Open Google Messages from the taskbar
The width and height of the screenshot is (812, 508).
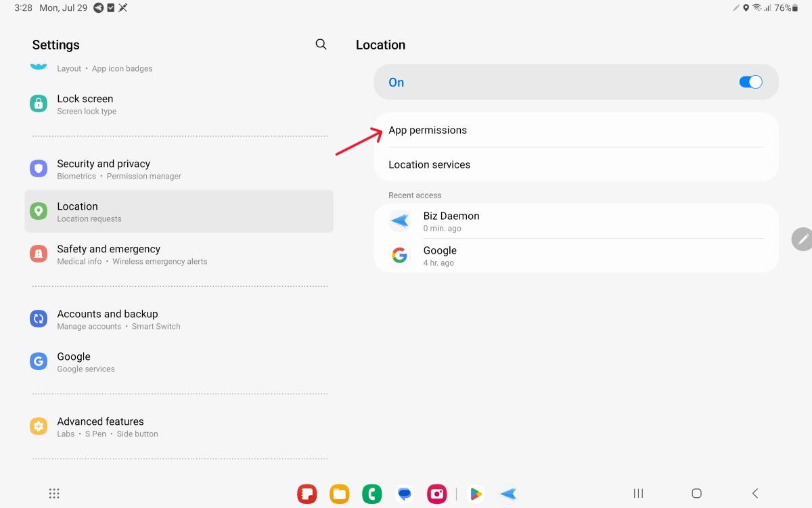(x=404, y=493)
